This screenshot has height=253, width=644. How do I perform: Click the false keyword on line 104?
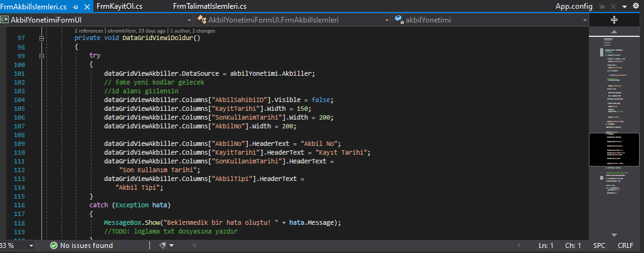click(x=320, y=100)
